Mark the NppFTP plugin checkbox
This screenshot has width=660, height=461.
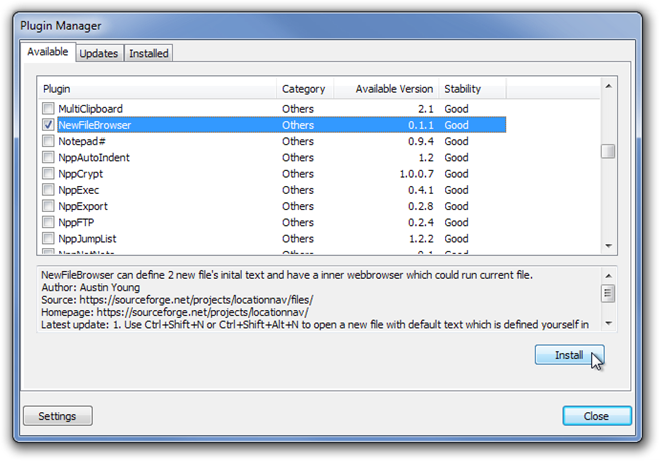click(x=48, y=222)
